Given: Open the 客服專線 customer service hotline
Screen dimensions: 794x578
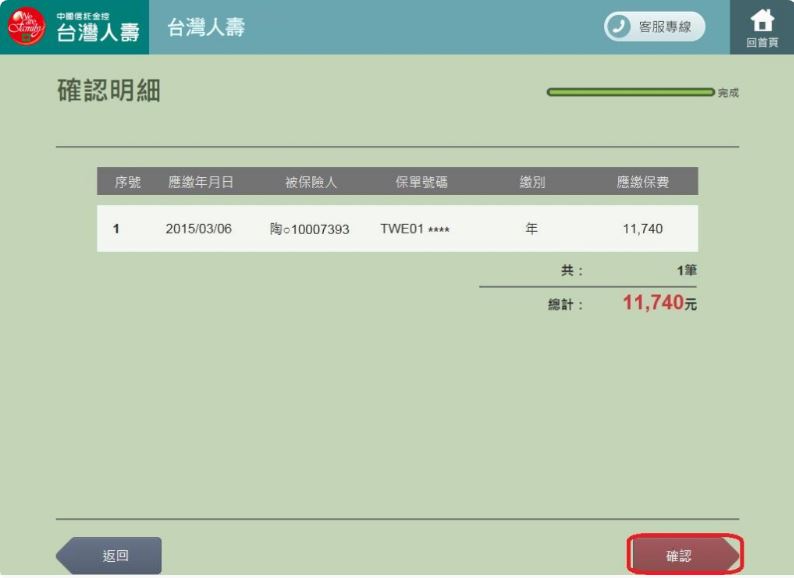Looking at the screenshot, I should pyautogui.click(x=654, y=26).
